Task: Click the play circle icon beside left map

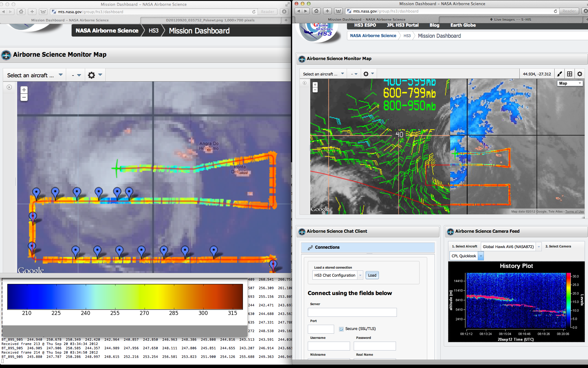Action: click(9, 87)
